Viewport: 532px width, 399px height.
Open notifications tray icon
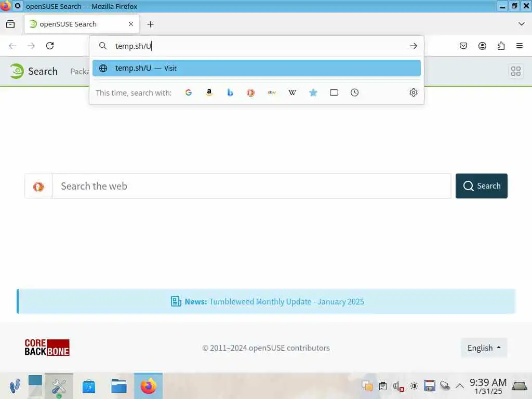tap(367, 386)
